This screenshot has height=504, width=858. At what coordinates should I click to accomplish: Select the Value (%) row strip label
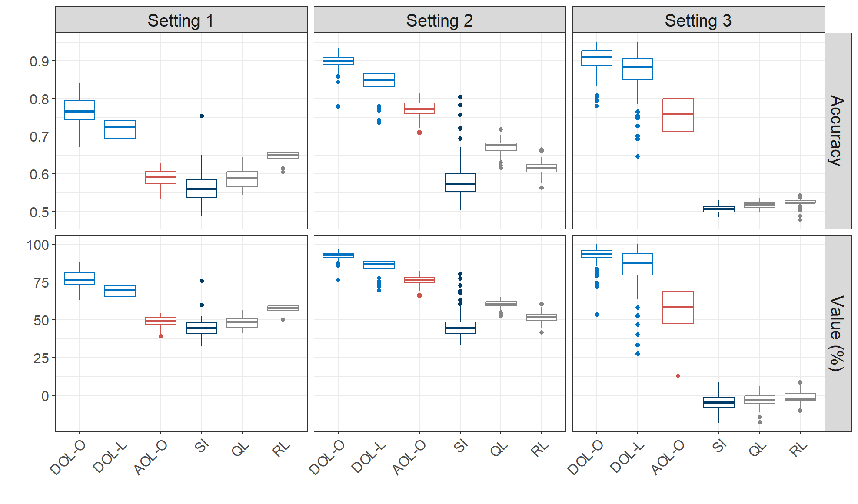point(837,333)
